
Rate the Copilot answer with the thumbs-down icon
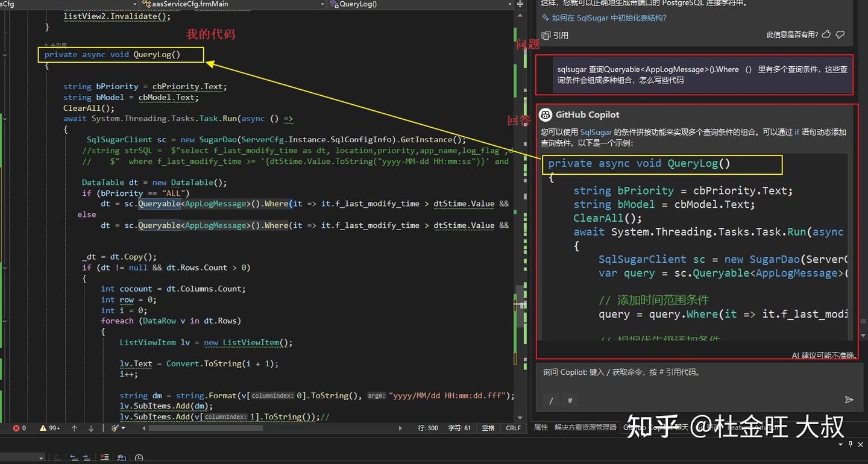pyautogui.click(x=840, y=34)
